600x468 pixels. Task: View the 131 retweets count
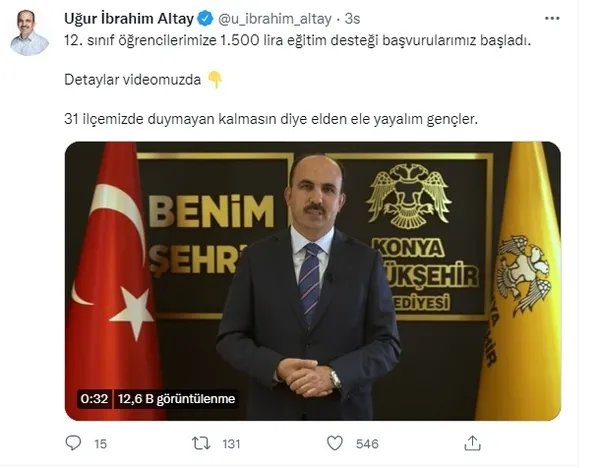(231, 444)
